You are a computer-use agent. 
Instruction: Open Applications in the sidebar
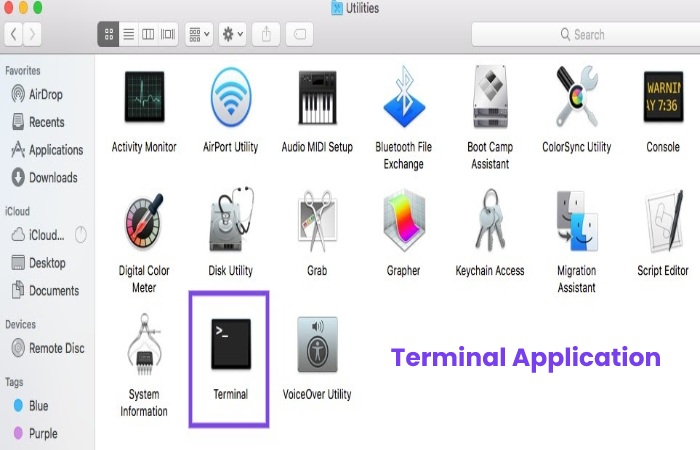click(47, 150)
